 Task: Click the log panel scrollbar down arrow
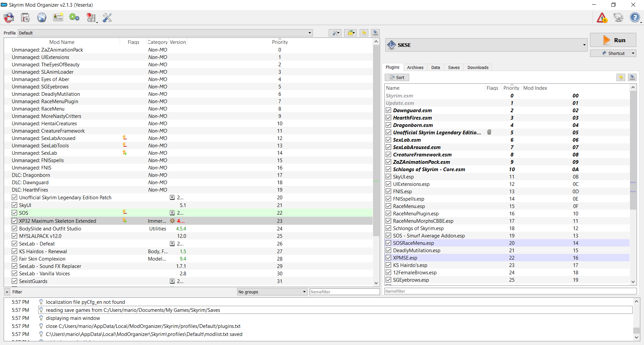point(636,338)
